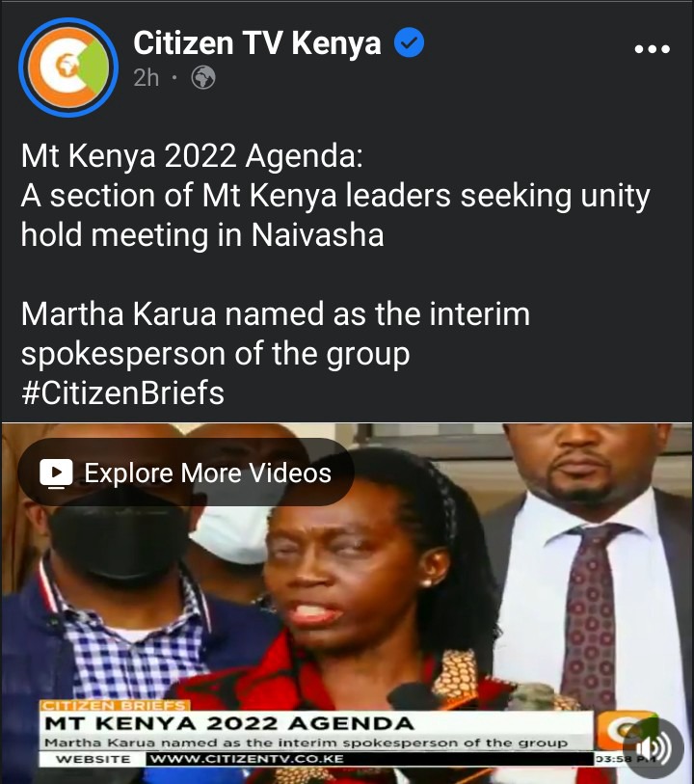Click the video icon in Explore More Videos
694x784 pixels.
(x=56, y=473)
